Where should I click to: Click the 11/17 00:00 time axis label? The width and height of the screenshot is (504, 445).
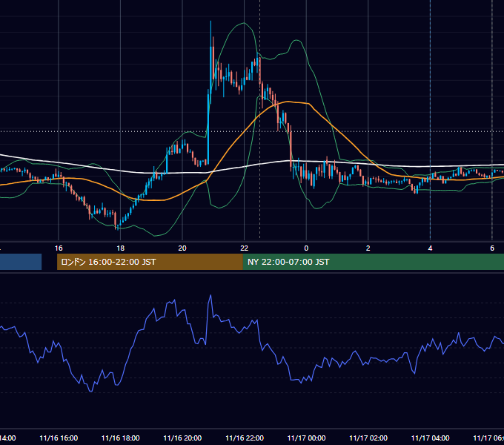pos(306,438)
